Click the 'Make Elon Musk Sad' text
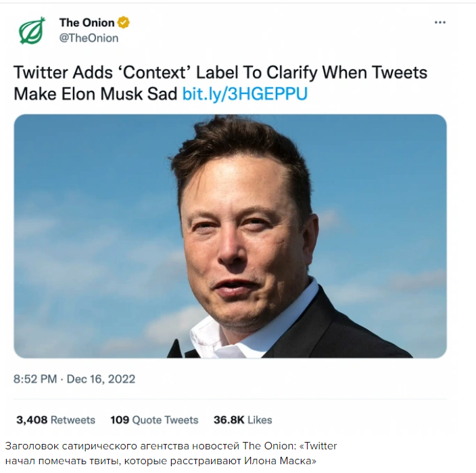476x473 pixels. pyautogui.click(x=96, y=94)
